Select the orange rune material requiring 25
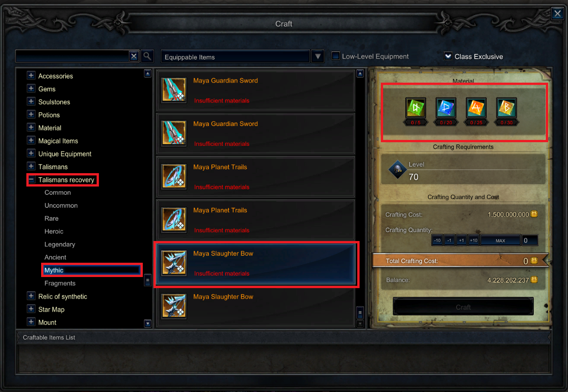This screenshot has width=568, height=392. point(476,108)
